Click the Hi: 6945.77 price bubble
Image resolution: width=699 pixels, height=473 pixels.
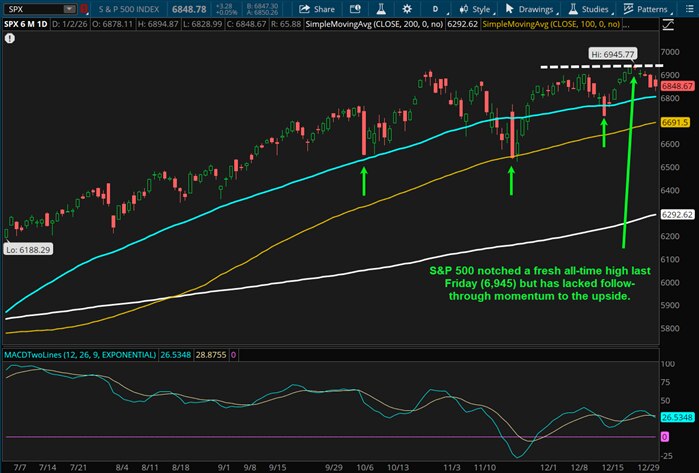[x=613, y=54]
